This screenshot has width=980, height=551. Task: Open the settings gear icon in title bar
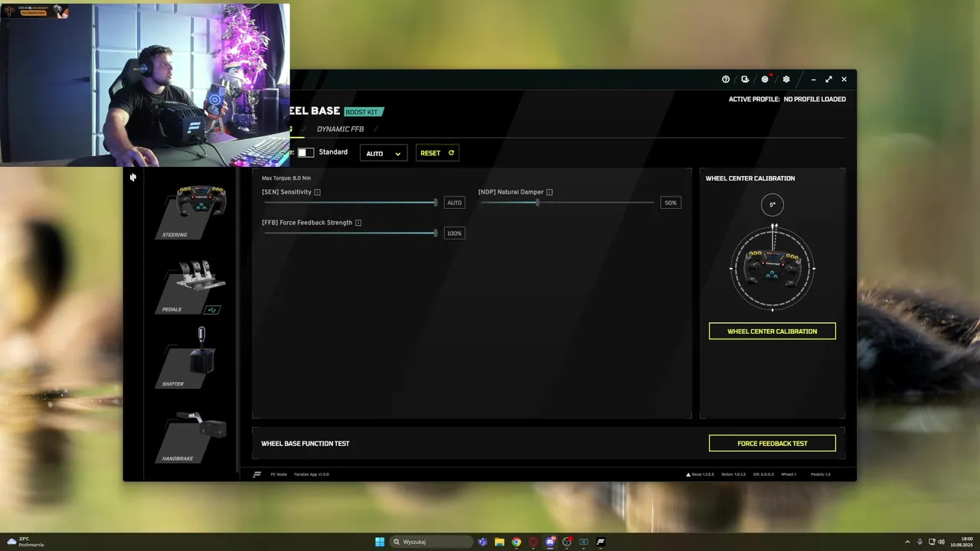pos(786,80)
